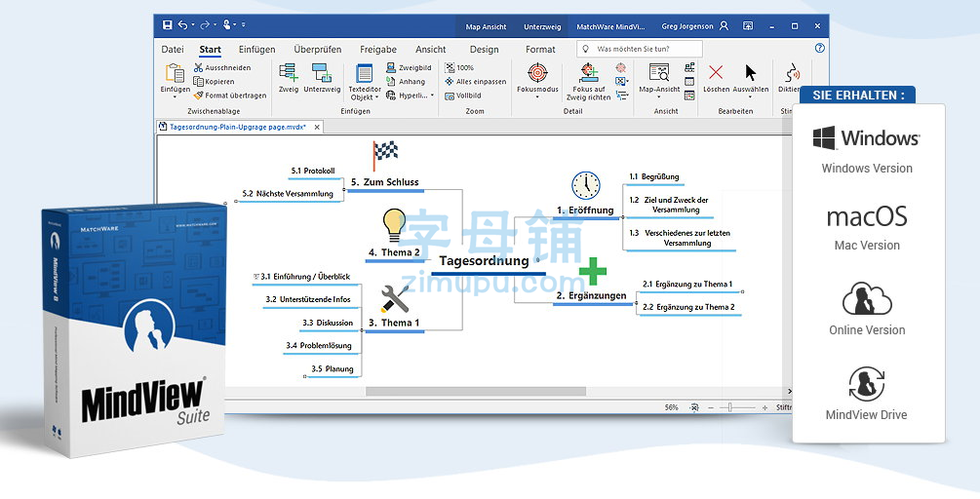Click the zoom out minus button
The image size is (980, 499).
coord(711,407)
